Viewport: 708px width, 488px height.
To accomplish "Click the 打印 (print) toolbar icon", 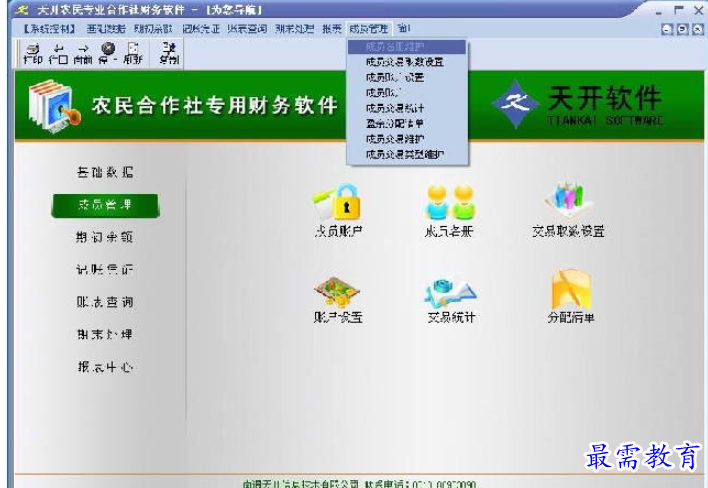I will 33,54.
